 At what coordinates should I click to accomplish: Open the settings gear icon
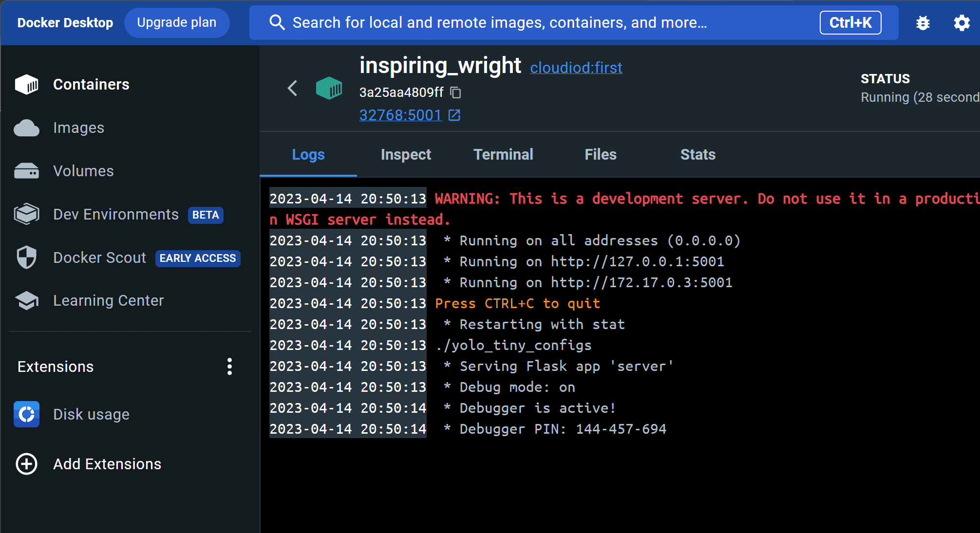(961, 23)
